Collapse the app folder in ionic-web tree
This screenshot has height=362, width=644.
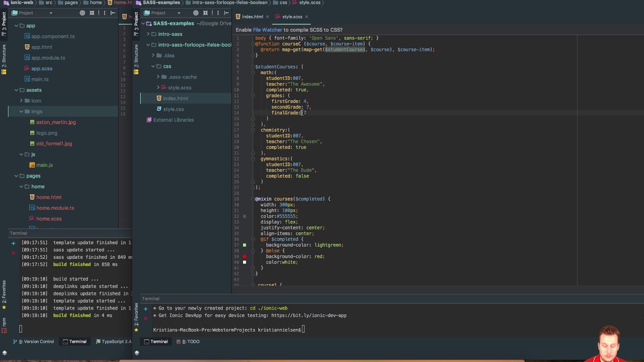tap(16, 26)
